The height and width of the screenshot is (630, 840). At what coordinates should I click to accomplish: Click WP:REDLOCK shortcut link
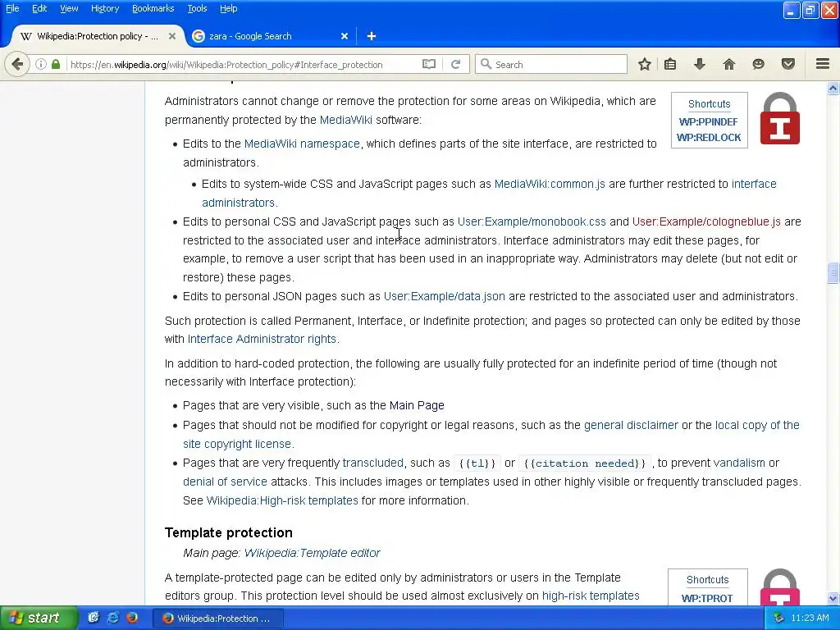tap(708, 137)
